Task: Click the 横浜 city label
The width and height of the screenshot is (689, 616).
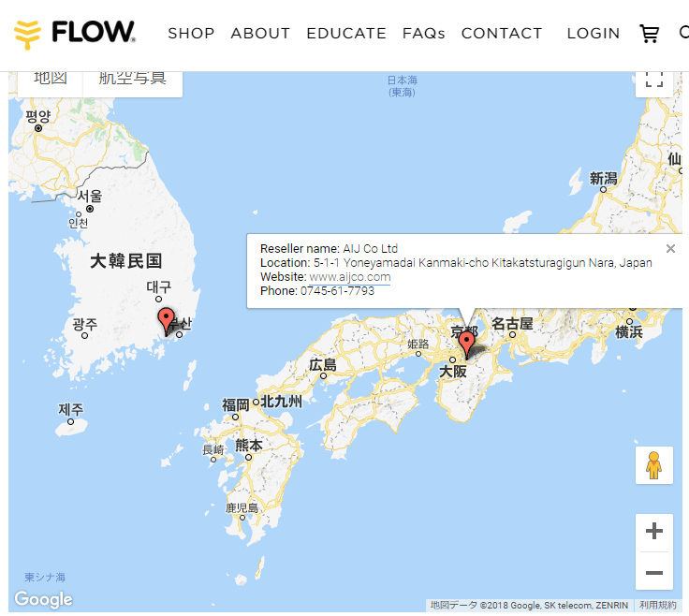Action: pos(629,331)
